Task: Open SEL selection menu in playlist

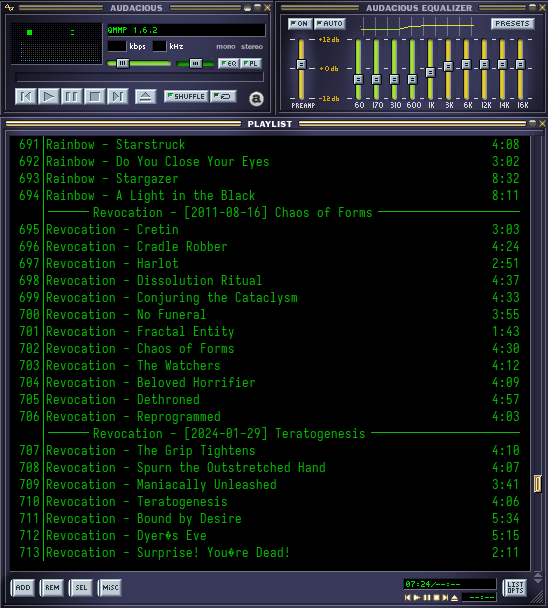Action: pyautogui.click(x=81, y=587)
